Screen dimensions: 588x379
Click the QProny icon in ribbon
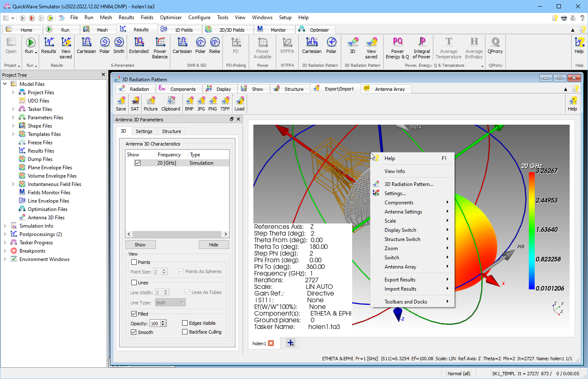495,46
